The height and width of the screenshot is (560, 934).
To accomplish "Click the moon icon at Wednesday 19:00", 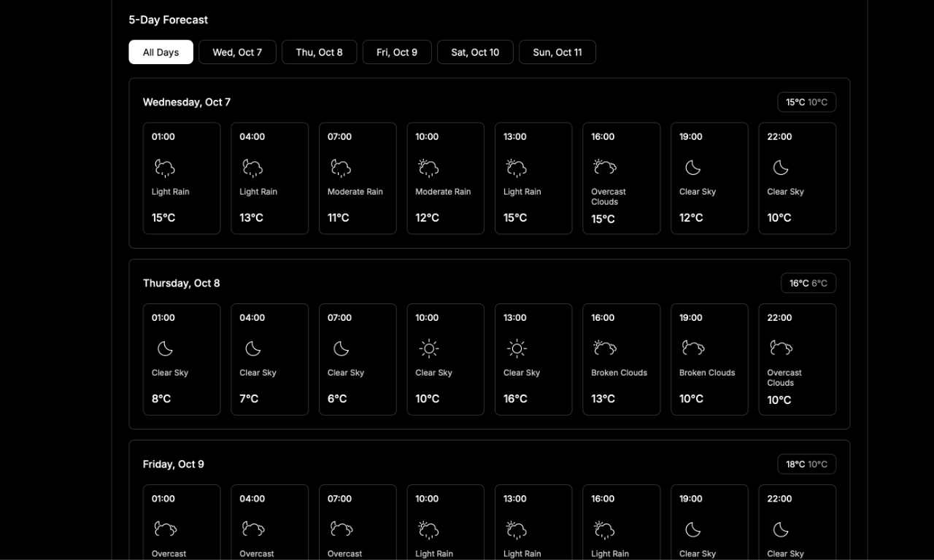I will coord(692,168).
